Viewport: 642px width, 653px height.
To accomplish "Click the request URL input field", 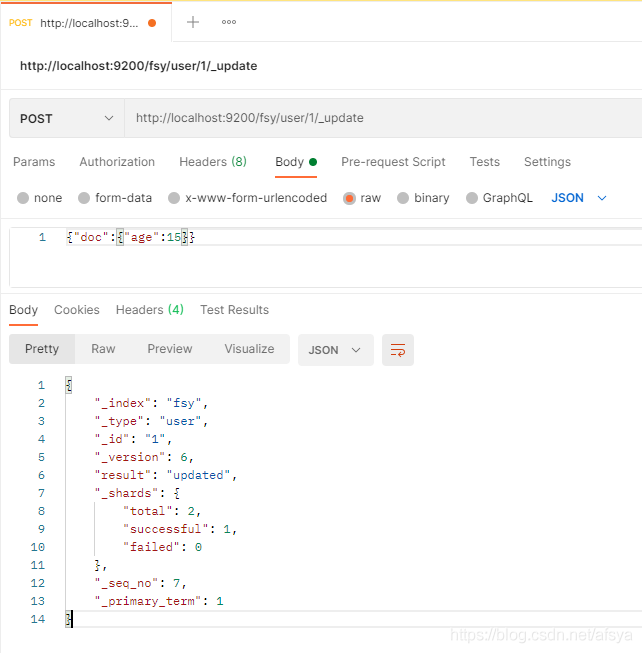I will coord(380,118).
